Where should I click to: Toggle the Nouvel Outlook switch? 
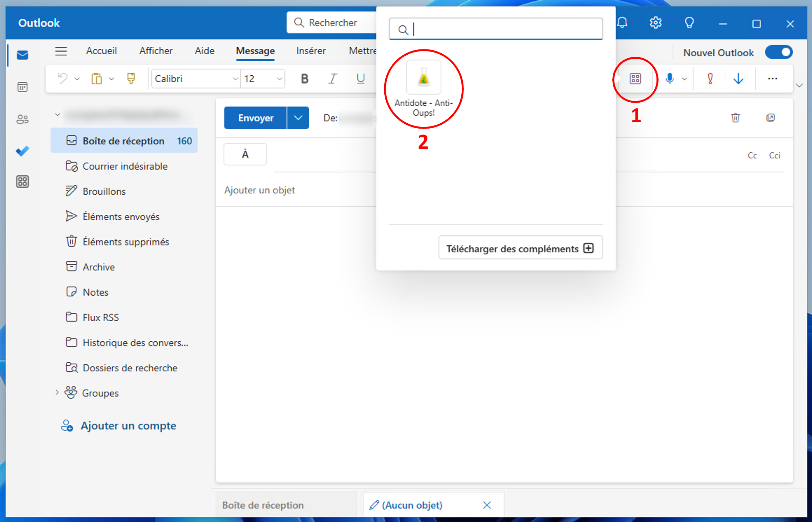pyautogui.click(x=779, y=53)
